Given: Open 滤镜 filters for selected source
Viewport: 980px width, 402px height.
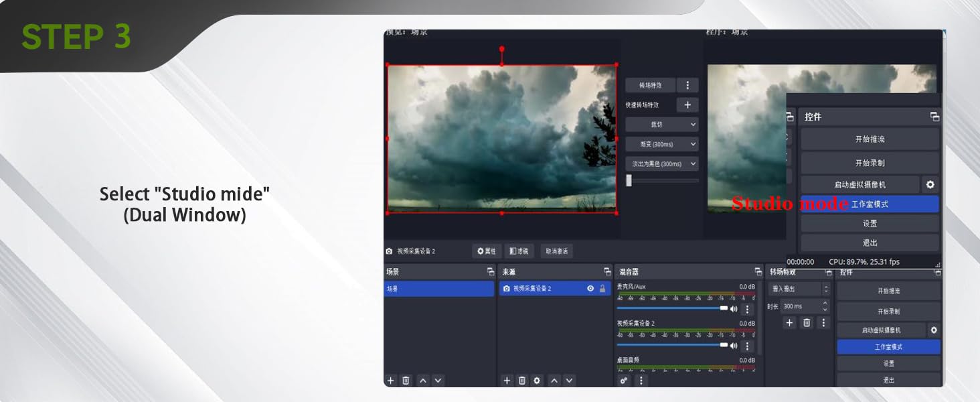Looking at the screenshot, I should (519, 251).
